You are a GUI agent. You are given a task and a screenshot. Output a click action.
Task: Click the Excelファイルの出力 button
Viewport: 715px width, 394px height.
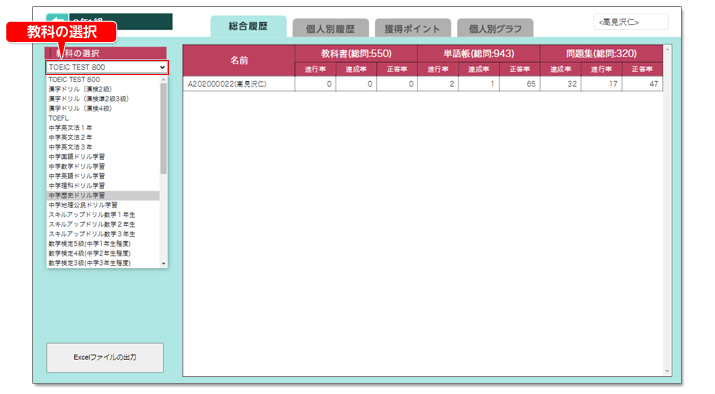click(x=105, y=358)
